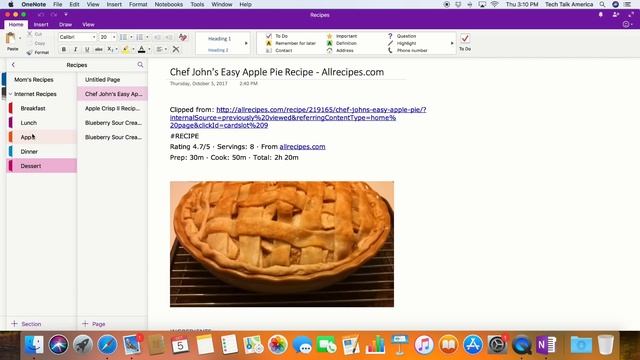Apply the Definition tag
The image size is (640, 360).
click(x=342, y=43)
